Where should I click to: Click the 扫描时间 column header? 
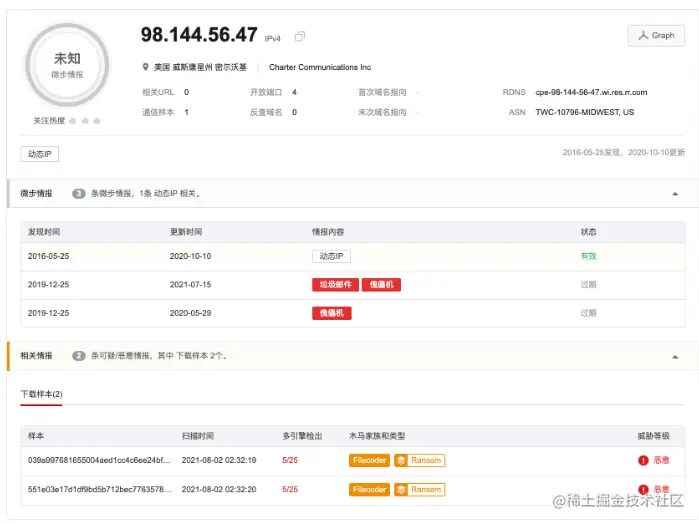(197, 436)
